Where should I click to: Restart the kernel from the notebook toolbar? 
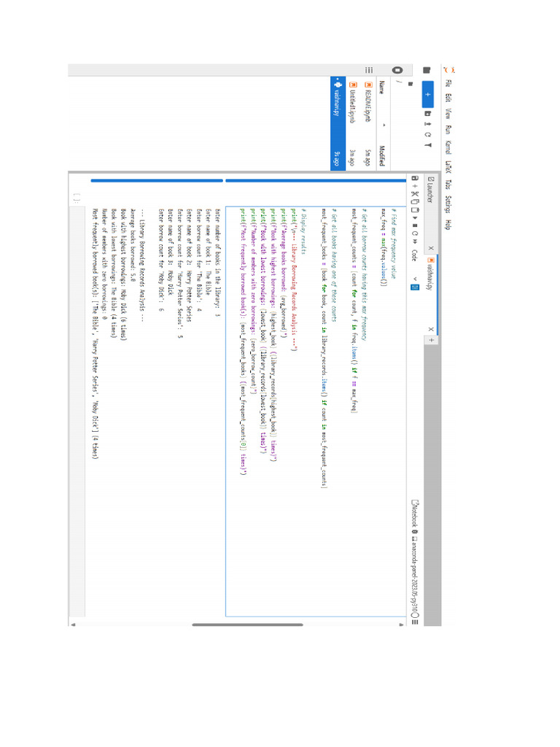tap(414, 234)
